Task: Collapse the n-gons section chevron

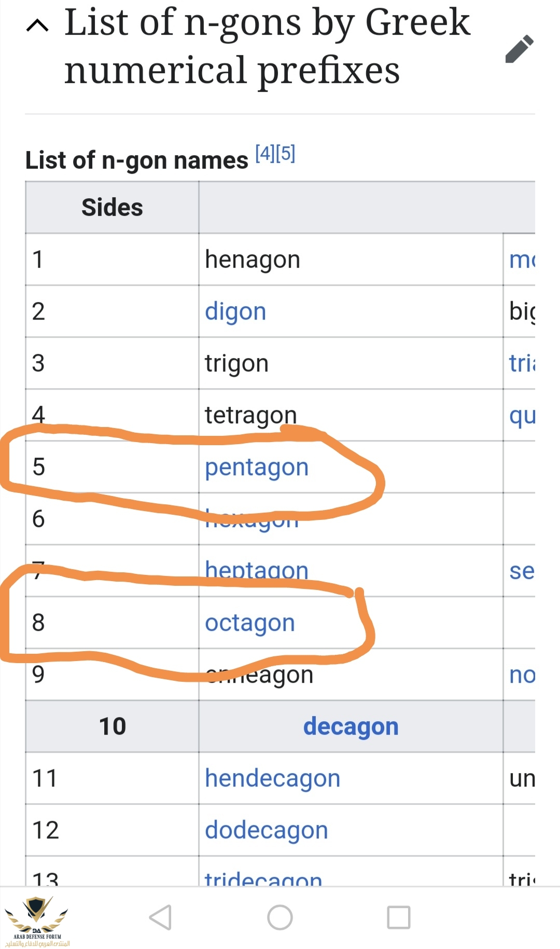Action: [x=37, y=25]
